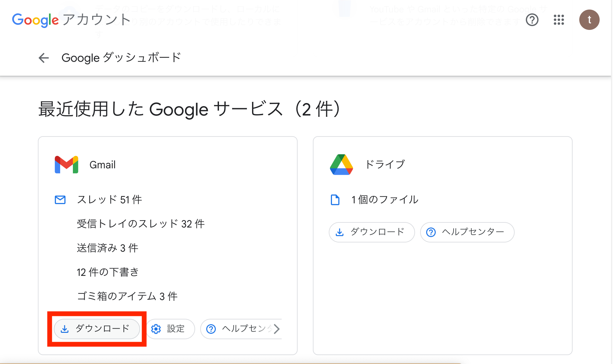
Task: Click the Google Drive triangle logo
Action: pyautogui.click(x=342, y=164)
